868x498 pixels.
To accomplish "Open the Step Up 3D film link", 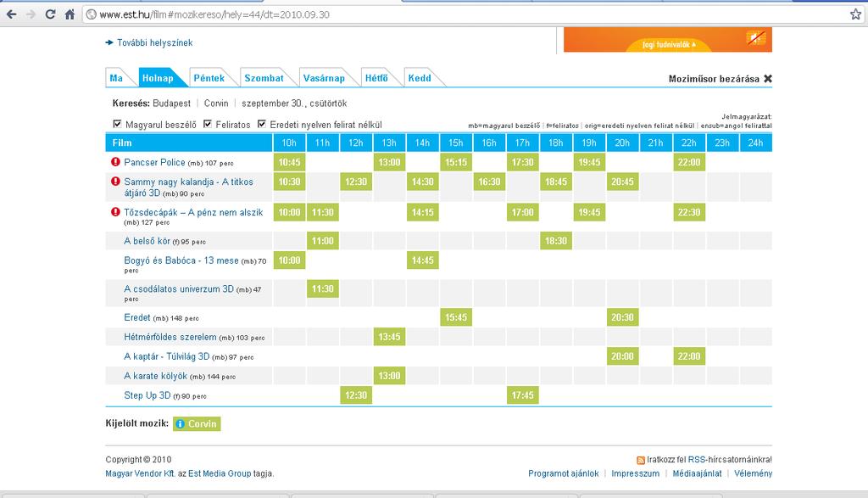I will [147, 395].
